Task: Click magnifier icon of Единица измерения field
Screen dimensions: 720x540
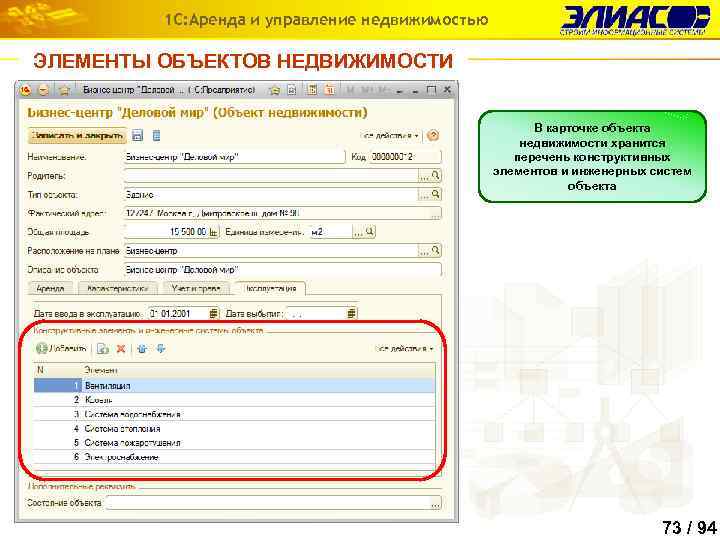Action: [x=370, y=232]
